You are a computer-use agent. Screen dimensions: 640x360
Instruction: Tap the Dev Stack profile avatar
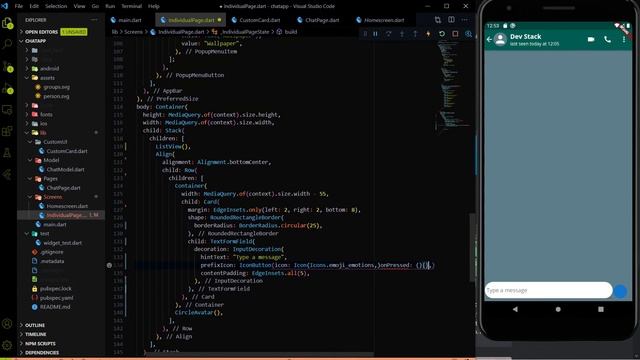[500, 39]
